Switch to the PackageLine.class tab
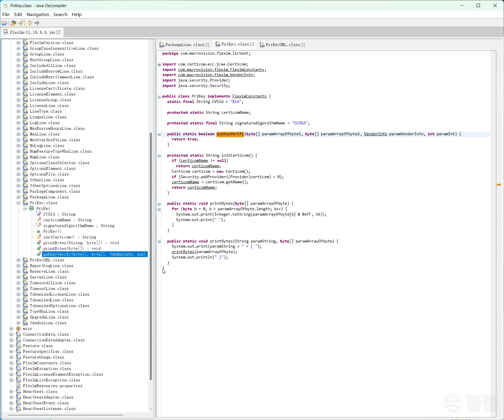 click(x=185, y=45)
